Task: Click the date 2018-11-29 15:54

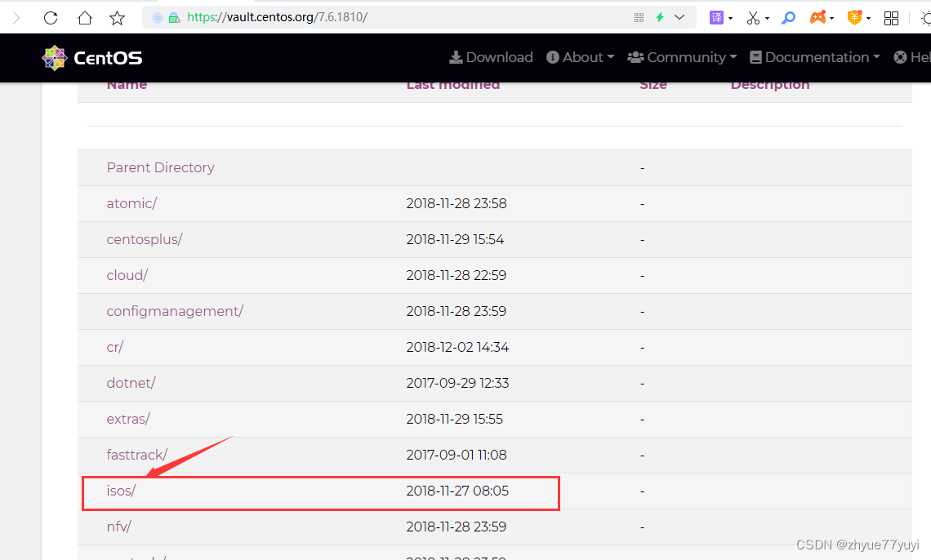Action: coord(455,240)
